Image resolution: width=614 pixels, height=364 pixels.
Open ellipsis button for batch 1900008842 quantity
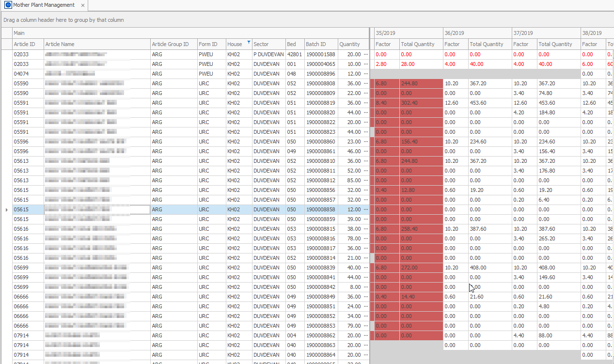pos(366,287)
